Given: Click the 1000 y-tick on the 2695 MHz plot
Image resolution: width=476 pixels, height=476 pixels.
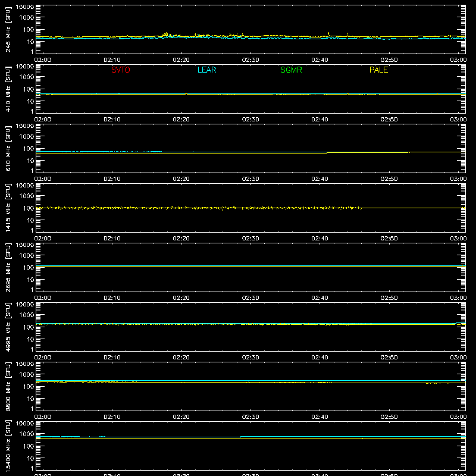Looking at the screenshot, I should (27, 256).
